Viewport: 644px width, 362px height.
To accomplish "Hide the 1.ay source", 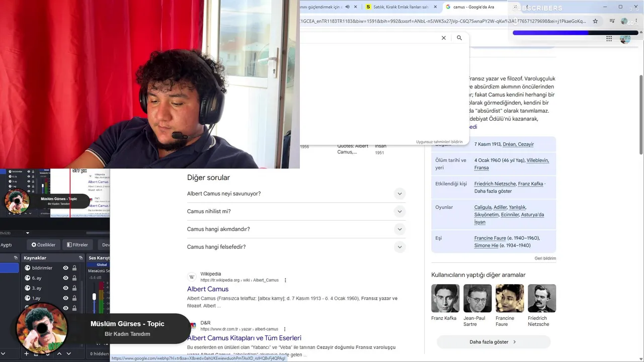I will 65,298.
